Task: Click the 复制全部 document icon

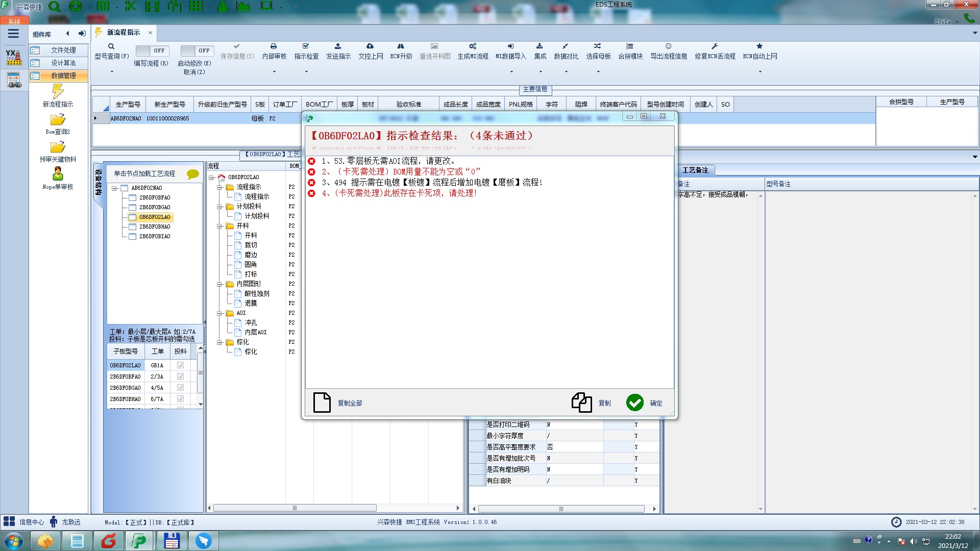Action: [x=322, y=403]
